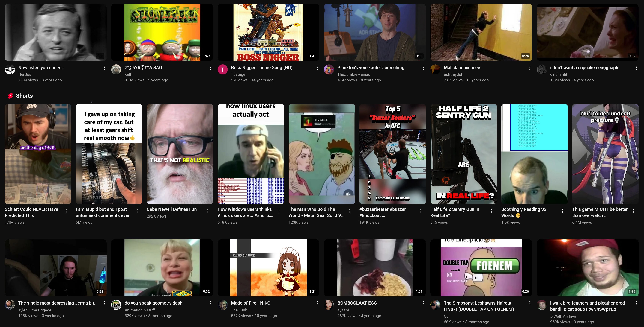Open options for Boss Theme Song video
This screenshot has height=327, width=644.
point(317,68)
